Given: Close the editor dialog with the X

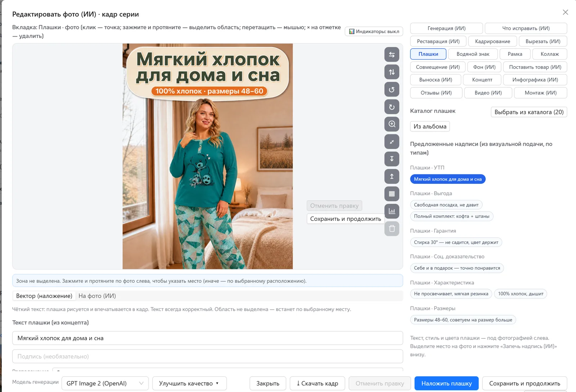Looking at the screenshot, I should [565, 12].
